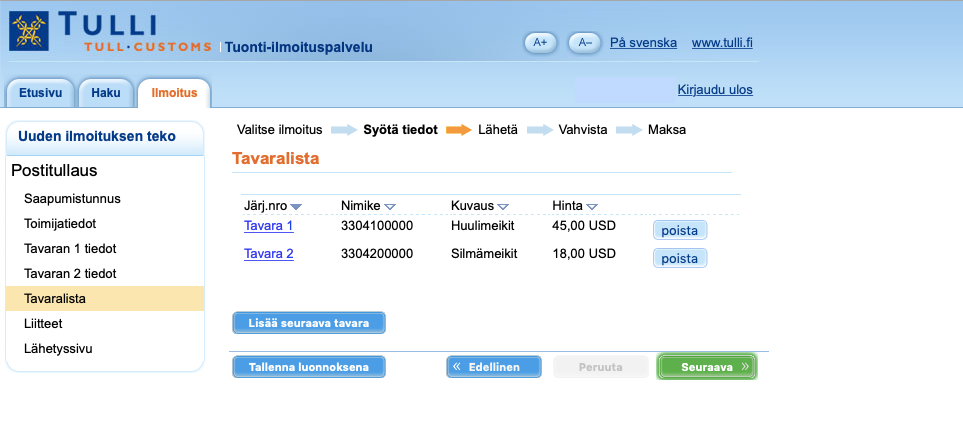Viewport: 963px width, 440px height.
Task: Sort by Kuvaus column arrow
Action: (x=503, y=207)
